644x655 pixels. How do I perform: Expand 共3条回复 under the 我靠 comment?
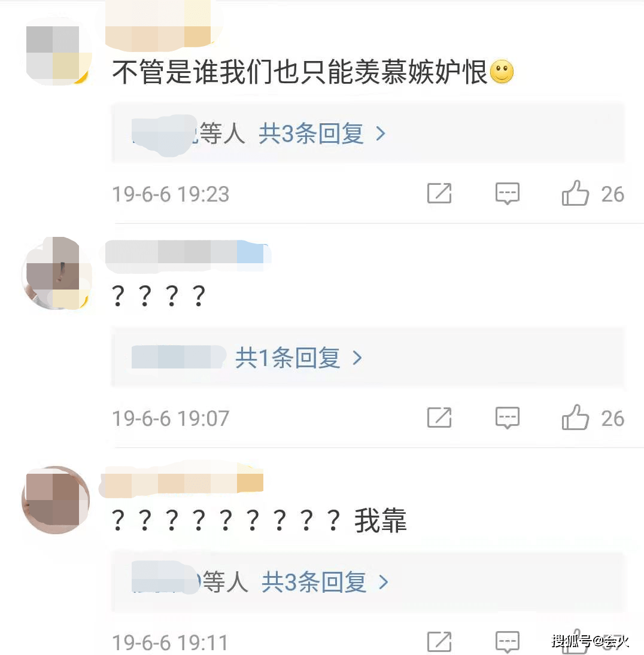(325, 582)
